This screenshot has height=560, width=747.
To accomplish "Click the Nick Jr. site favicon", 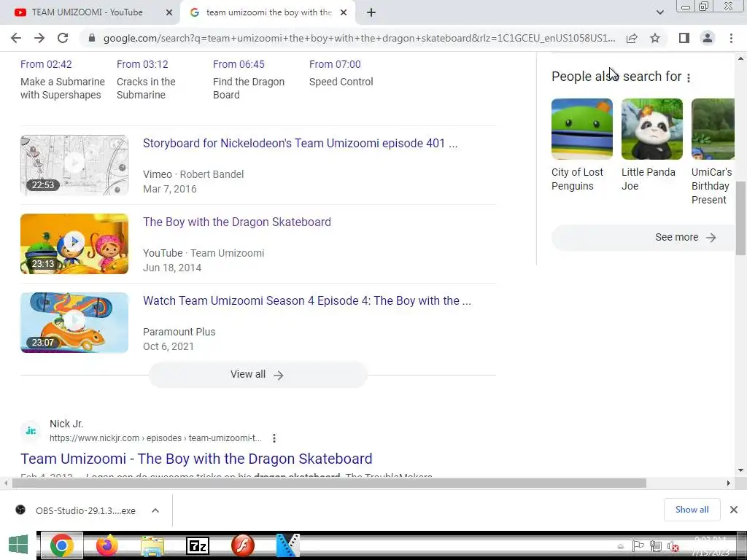I will coord(31,430).
